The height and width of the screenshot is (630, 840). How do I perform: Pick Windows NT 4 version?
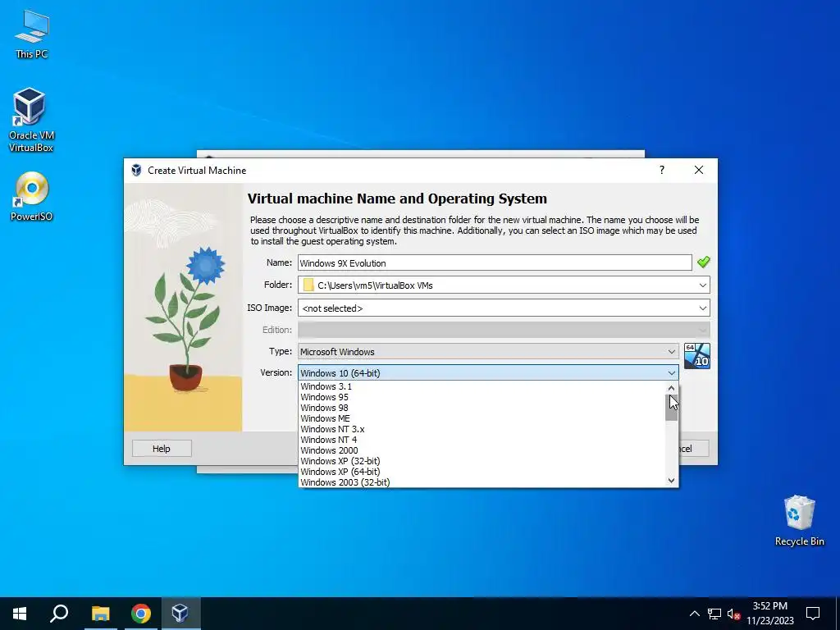pyautogui.click(x=482, y=440)
